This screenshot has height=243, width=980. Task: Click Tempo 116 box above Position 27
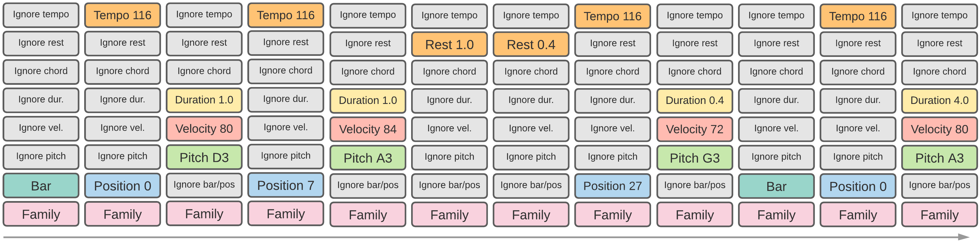[x=612, y=16]
